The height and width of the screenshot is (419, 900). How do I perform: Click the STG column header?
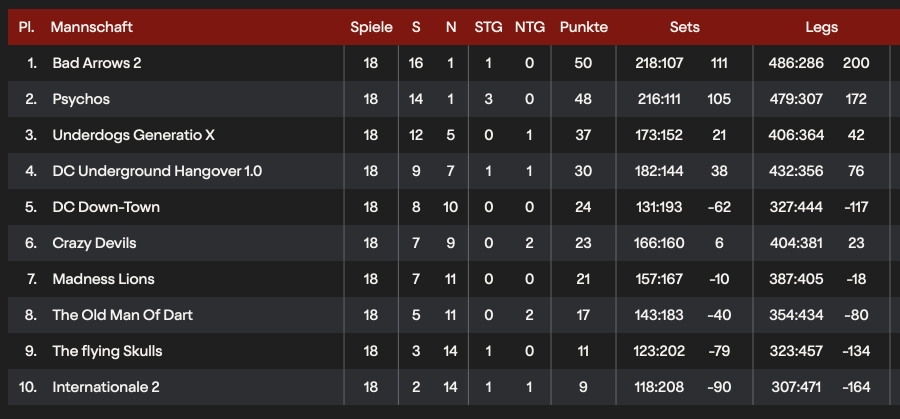click(x=488, y=27)
